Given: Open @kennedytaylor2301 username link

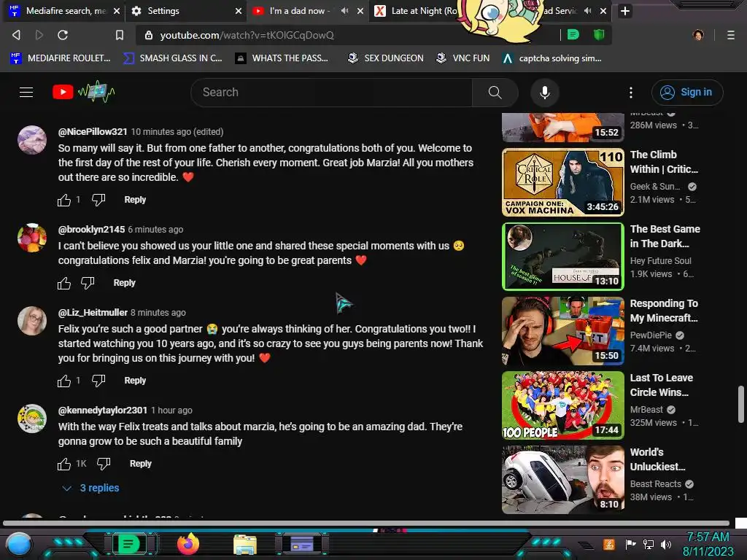Looking at the screenshot, I should point(102,410).
